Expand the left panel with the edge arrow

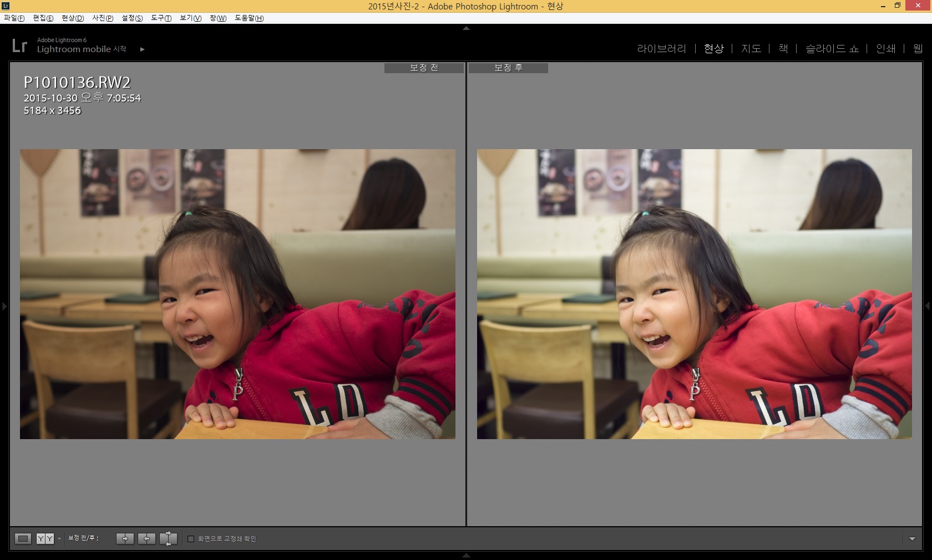tap(4, 306)
